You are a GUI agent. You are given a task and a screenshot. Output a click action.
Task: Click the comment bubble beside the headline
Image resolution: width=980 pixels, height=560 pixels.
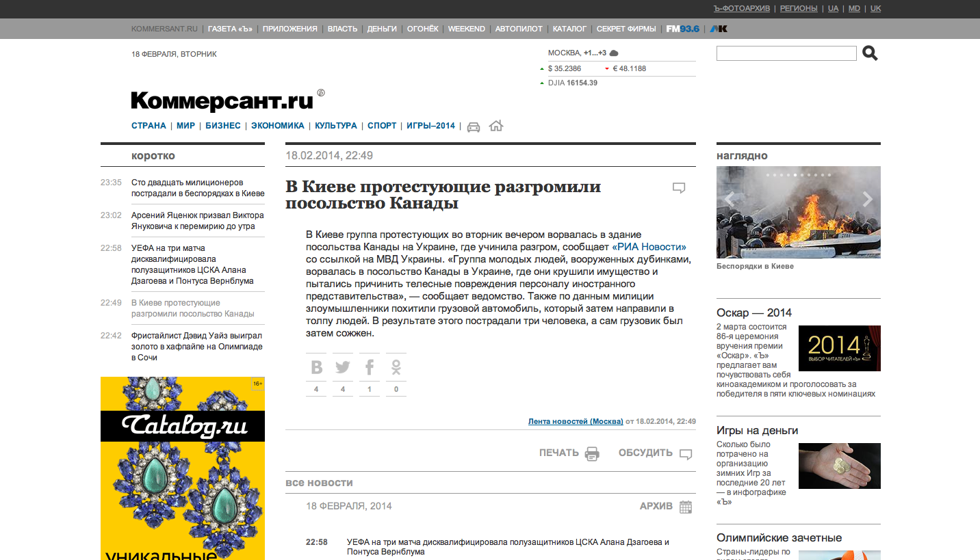[679, 188]
